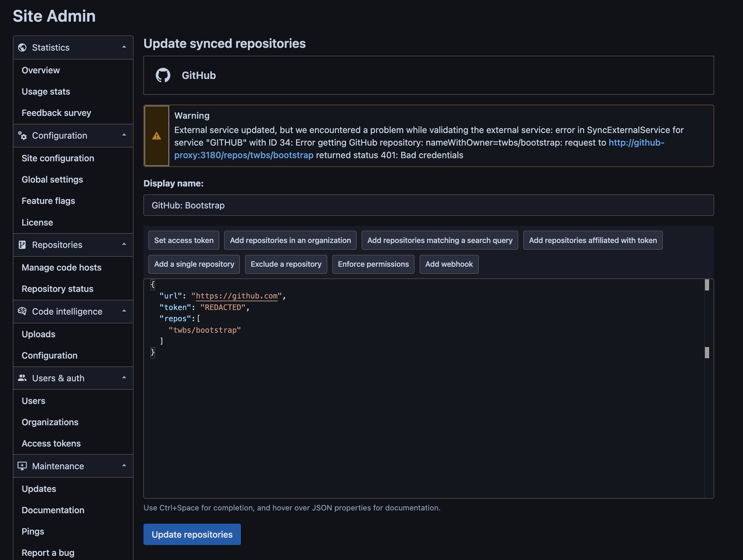743x560 pixels.
Task: Click the "repos" key in JSON editor
Action: (x=175, y=319)
